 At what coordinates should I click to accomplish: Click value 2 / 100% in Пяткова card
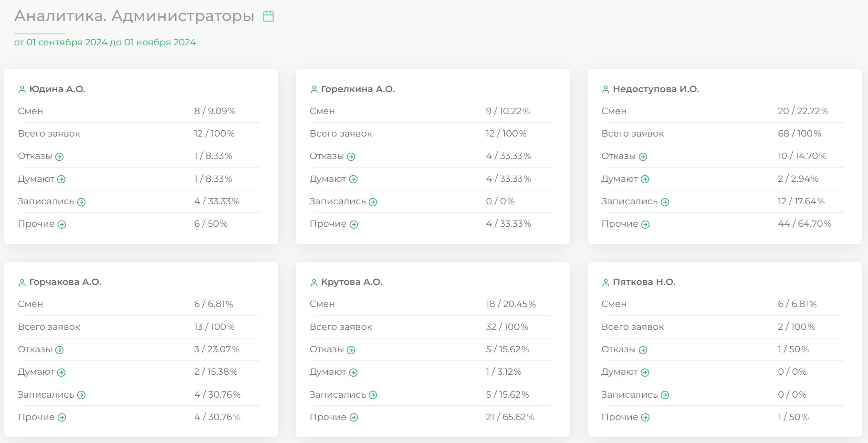(796, 327)
